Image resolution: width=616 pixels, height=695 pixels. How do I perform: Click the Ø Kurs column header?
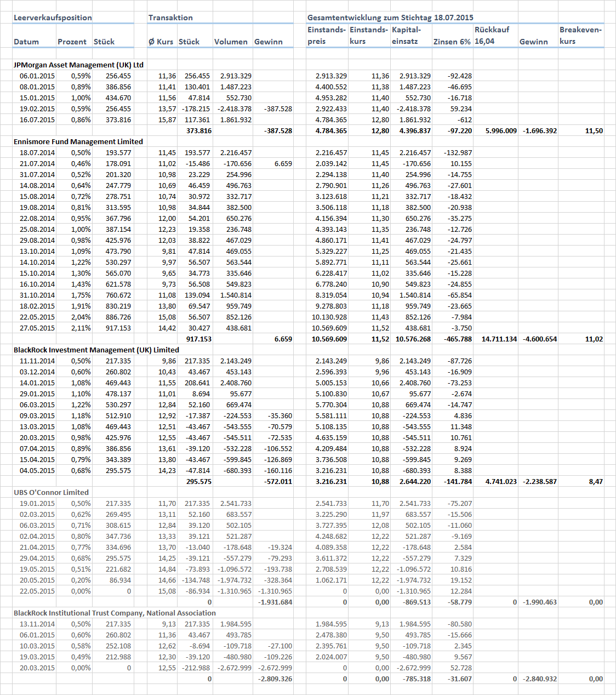(x=161, y=42)
